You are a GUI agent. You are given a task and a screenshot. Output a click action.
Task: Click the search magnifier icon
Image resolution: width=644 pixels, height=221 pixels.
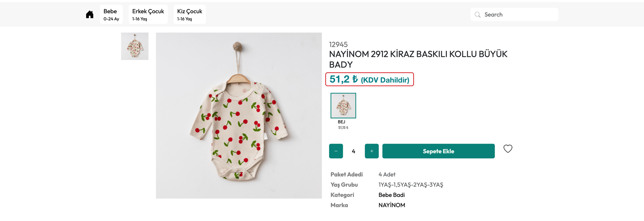tap(478, 15)
